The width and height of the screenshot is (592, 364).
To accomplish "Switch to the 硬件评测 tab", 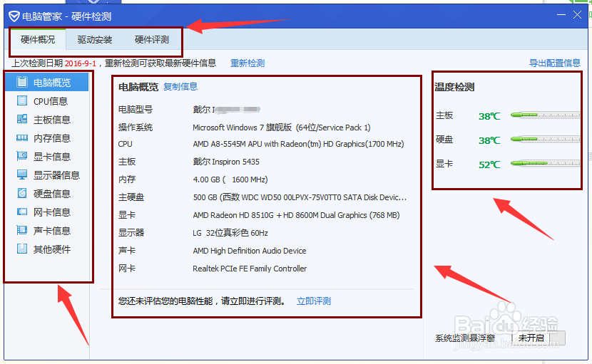I will pos(152,40).
